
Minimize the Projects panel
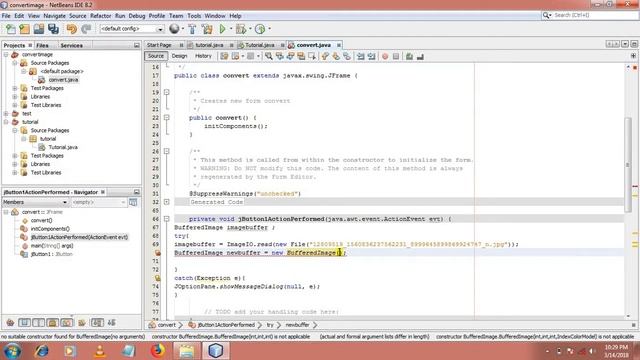pos(137,45)
